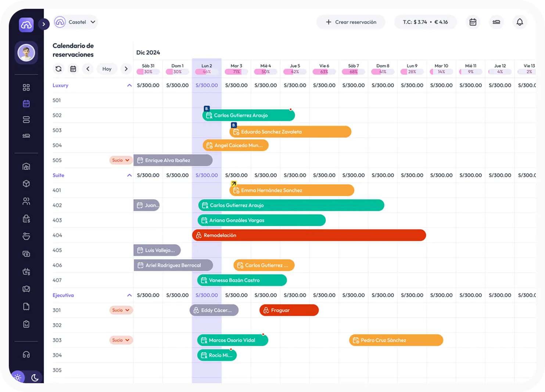Click the Crear reservación button
The height and width of the screenshot is (392, 545).
[x=351, y=22]
